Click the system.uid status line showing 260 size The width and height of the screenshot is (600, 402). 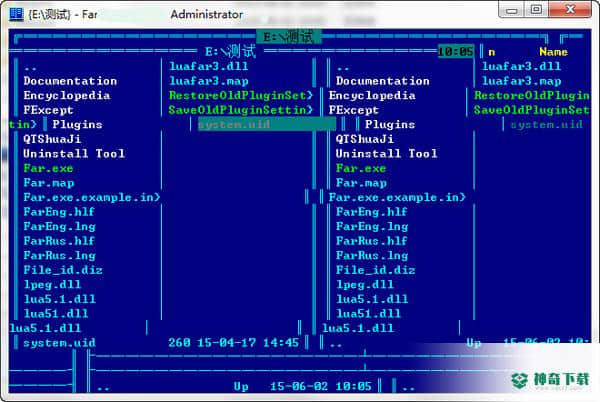161,343
